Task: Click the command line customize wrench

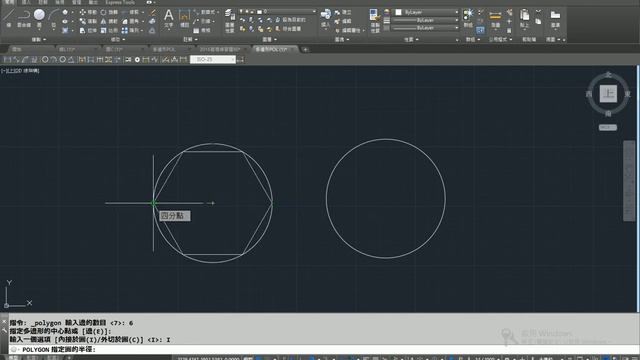Action: [x=4, y=331]
